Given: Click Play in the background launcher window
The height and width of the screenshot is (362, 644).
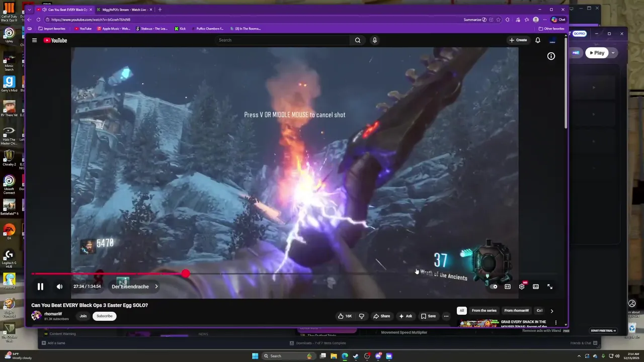Looking at the screenshot, I should pos(597,53).
